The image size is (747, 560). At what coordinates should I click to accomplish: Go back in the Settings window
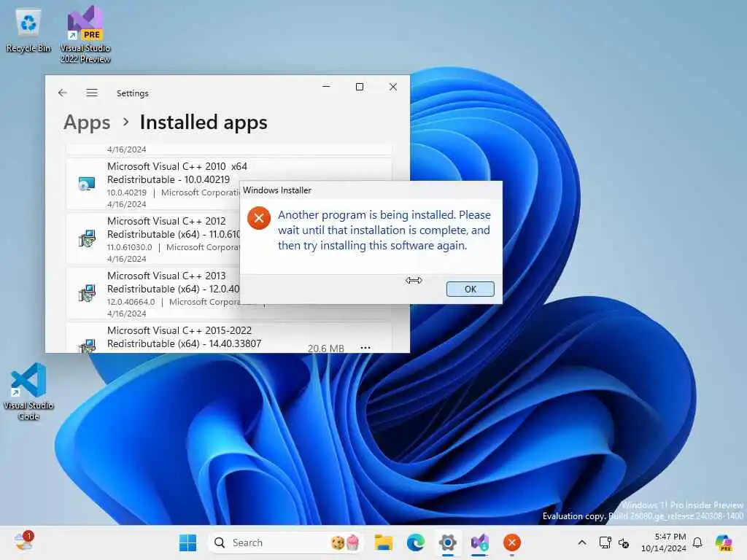[x=63, y=93]
